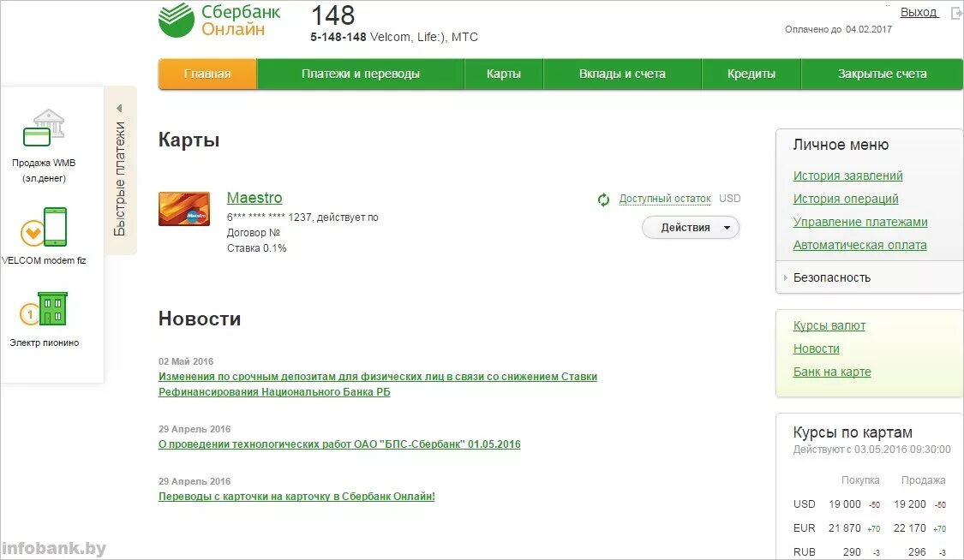
Task: Click the USD buy rate 19 000
Action: (844, 504)
